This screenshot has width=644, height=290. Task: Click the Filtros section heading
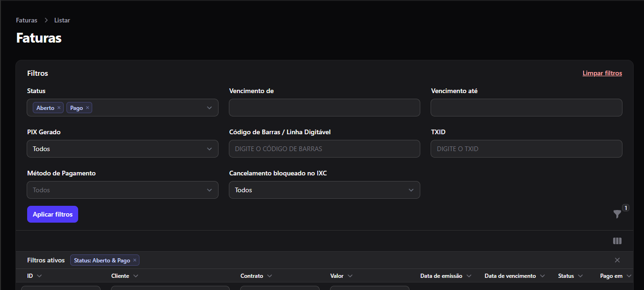37,73
